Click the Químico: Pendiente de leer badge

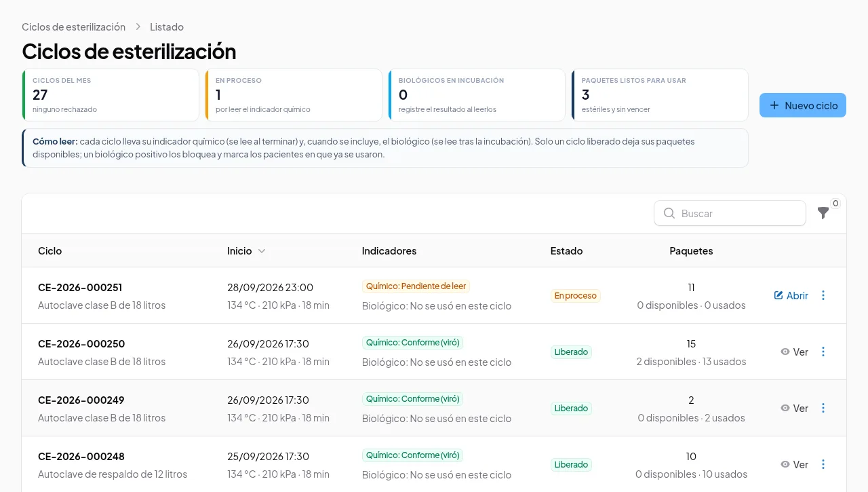[416, 286]
